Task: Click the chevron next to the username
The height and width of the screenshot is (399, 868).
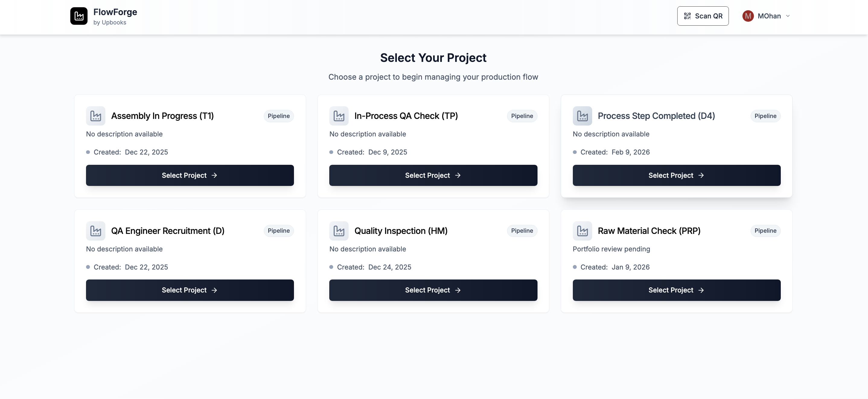Action: [x=787, y=16]
